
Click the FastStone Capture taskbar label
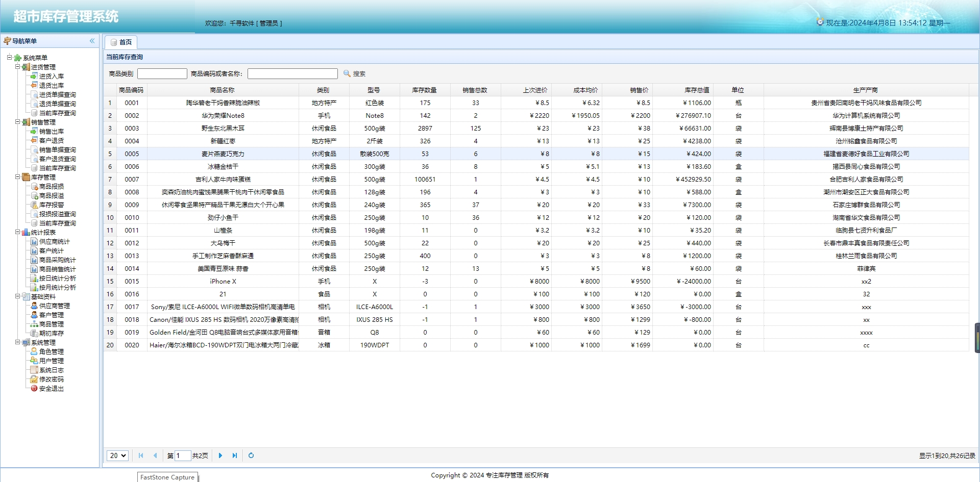click(x=167, y=477)
